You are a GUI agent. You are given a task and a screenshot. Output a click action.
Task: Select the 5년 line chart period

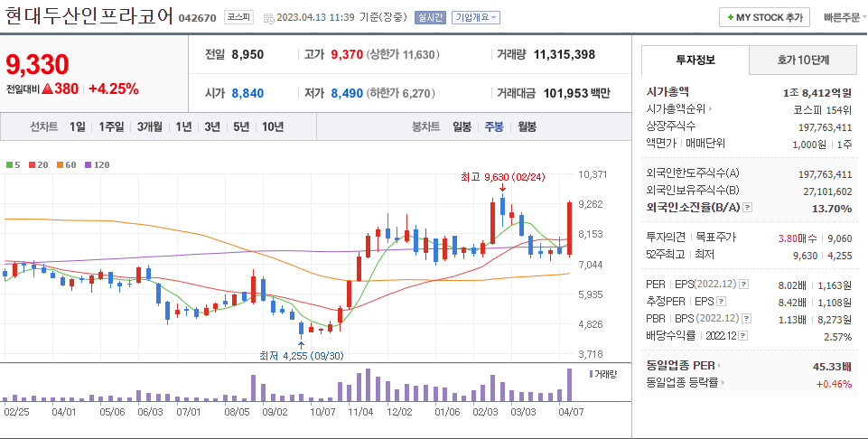(241, 126)
